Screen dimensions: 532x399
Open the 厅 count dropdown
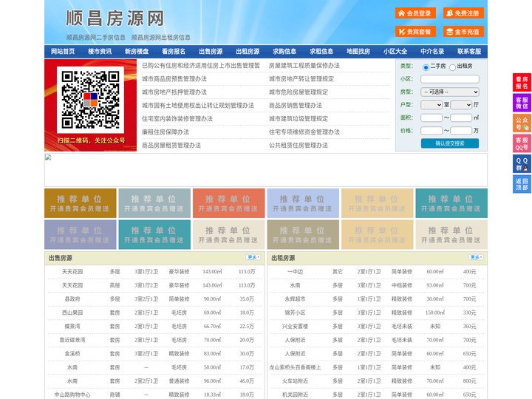[461, 105]
